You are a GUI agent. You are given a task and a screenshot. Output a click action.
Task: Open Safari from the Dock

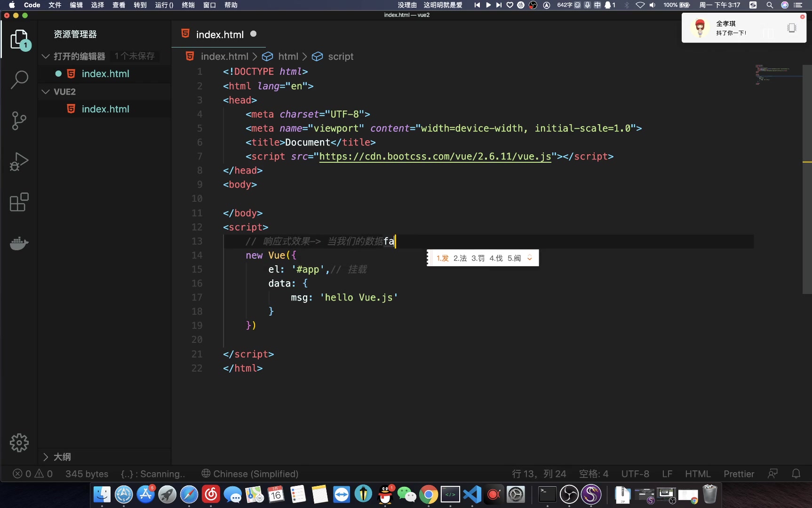[189, 495]
